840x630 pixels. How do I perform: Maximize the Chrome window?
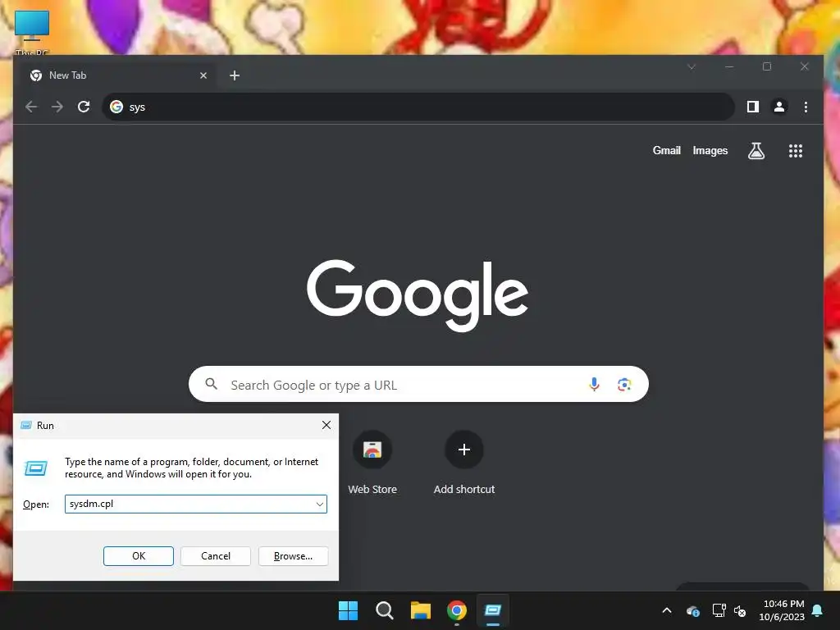pos(767,66)
